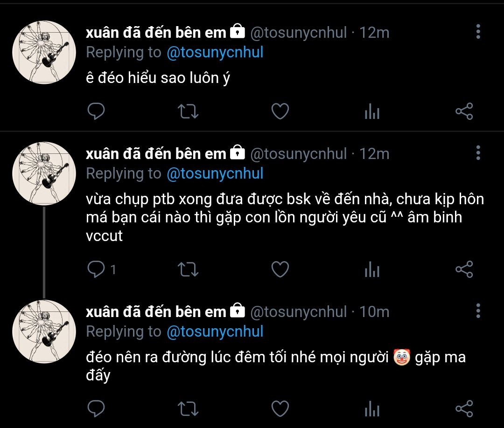Share the "ê đéo hiểu sao luôn ý" tweet
The image size is (504, 428).
(464, 111)
